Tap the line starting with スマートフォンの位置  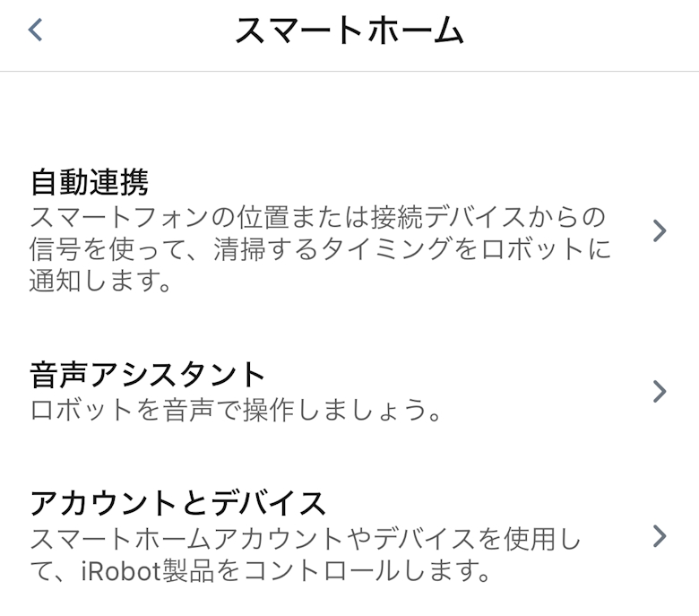coord(318,218)
